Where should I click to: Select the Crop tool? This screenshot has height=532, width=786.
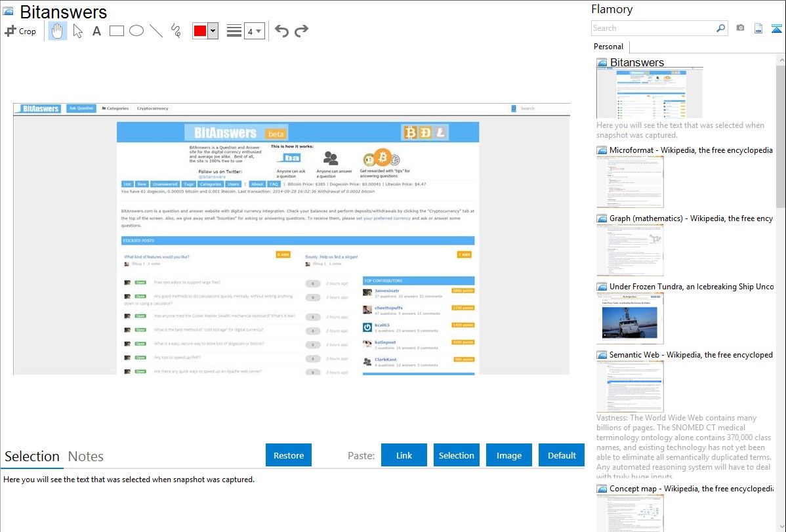[x=20, y=31]
